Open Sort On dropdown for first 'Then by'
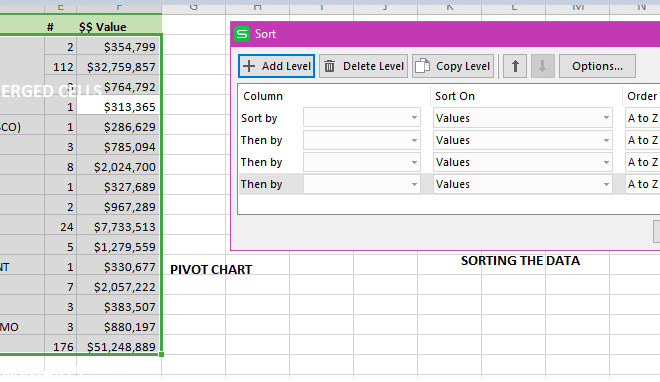This screenshot has height=382, width=660. tap(523, 140)
